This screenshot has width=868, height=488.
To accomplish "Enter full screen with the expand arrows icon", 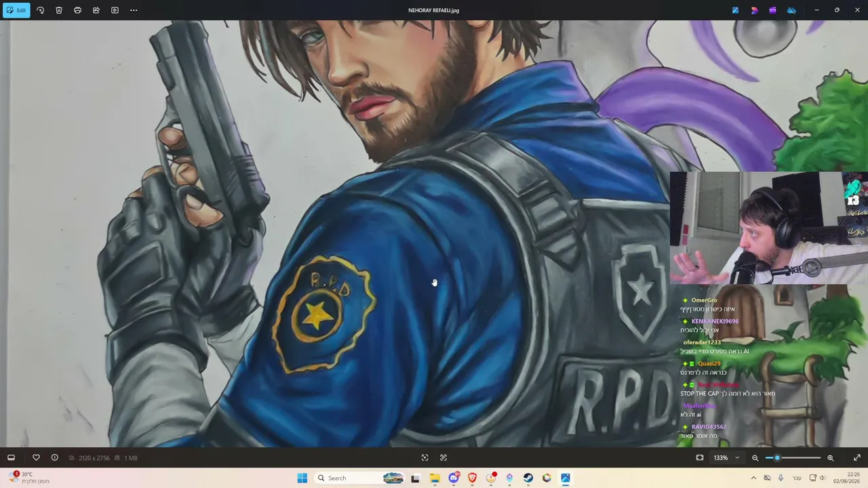I will pos(857,457).
